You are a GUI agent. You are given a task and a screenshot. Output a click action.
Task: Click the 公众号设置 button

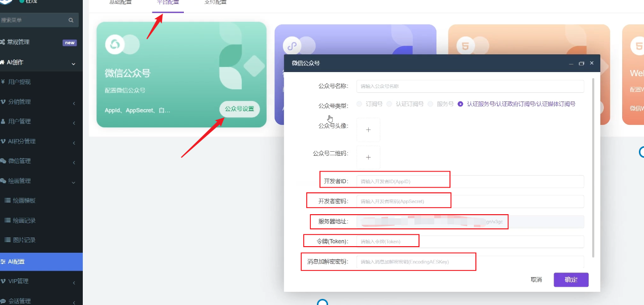(240, 109)
